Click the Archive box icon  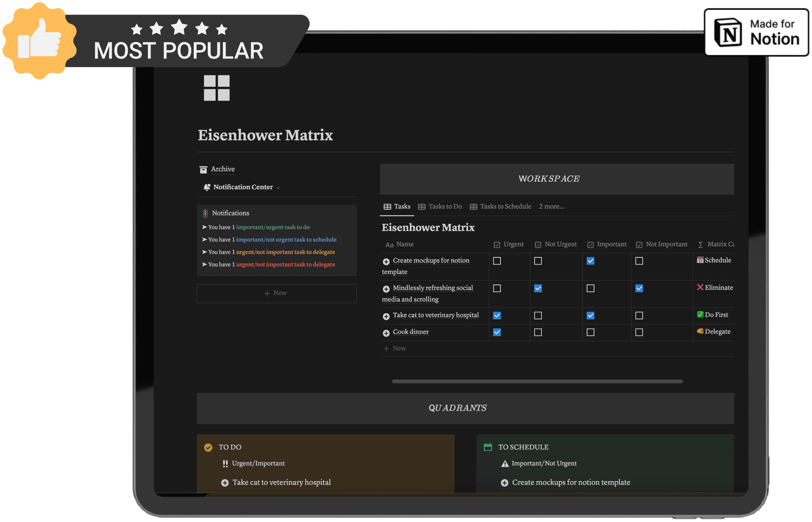click(x=203, y=169)
